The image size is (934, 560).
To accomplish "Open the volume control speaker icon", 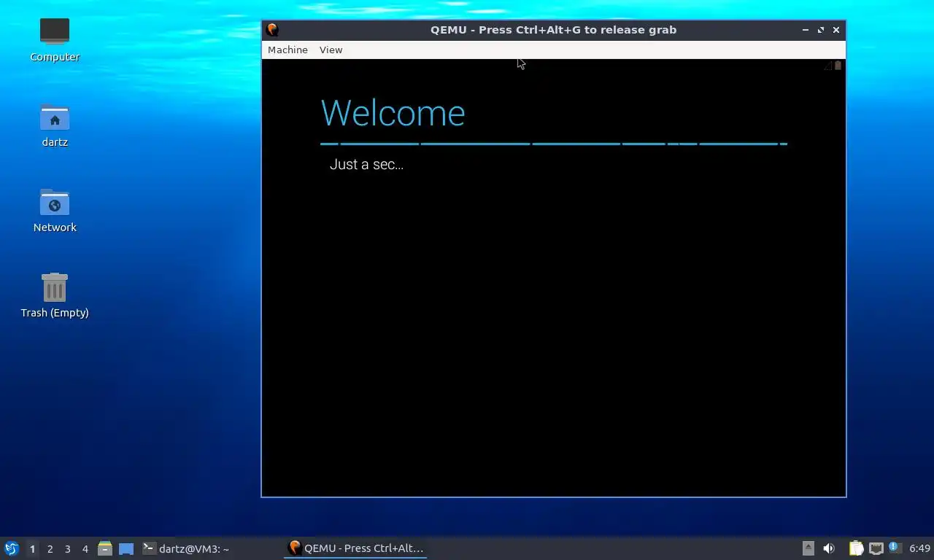I will pyautogui.click(x=829, y=548).
